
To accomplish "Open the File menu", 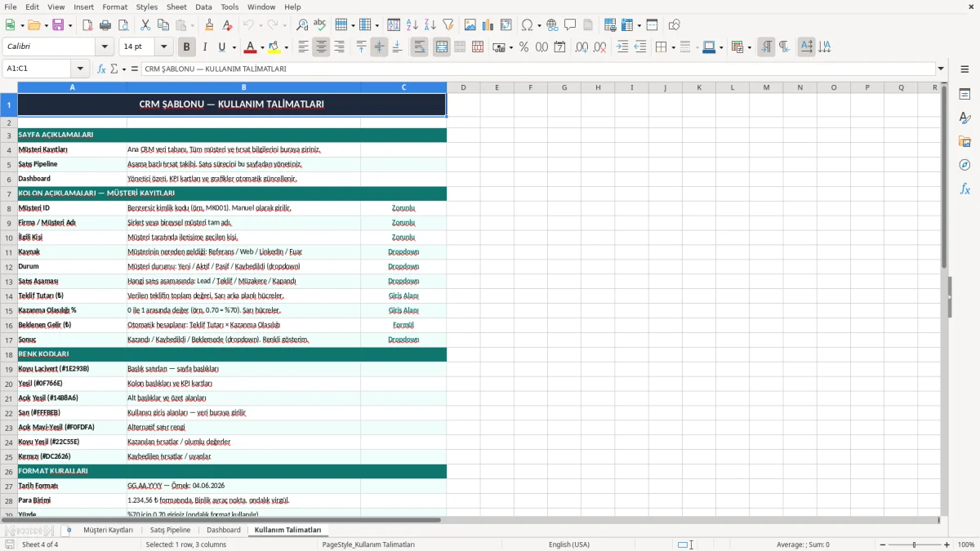I will click(x=11, y=7).
